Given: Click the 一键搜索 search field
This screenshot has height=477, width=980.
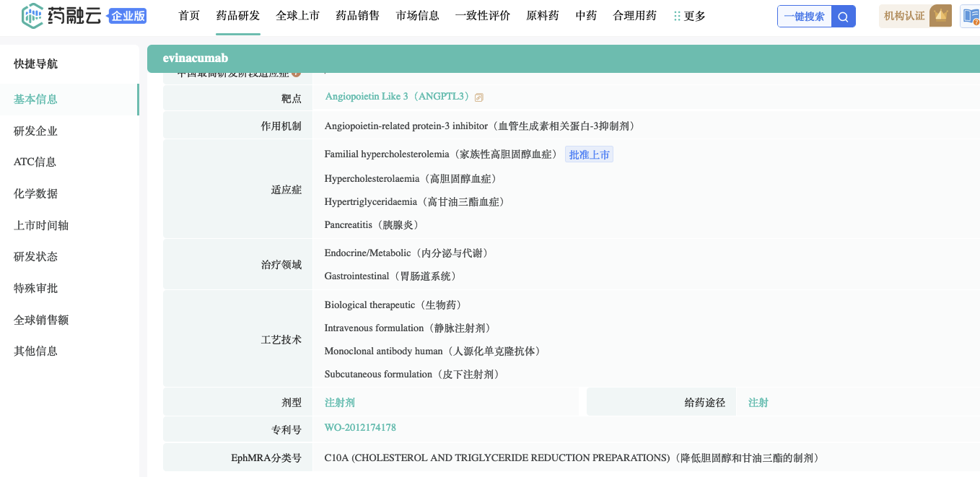Looking at the screenshot, I should tap(804, 17).
